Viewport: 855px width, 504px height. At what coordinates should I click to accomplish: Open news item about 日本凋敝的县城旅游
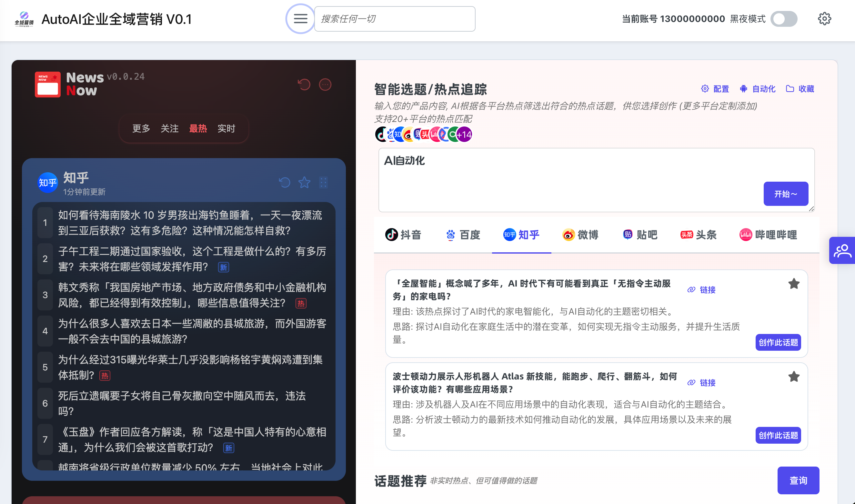(x=184, y=331)
